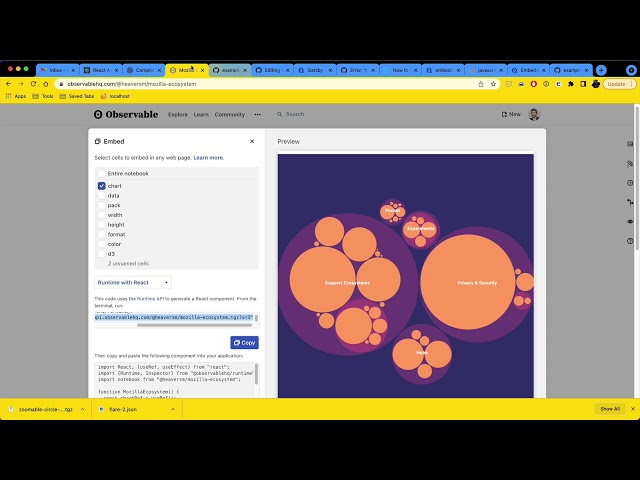Open the browser side panel icon

click(583, 84)
